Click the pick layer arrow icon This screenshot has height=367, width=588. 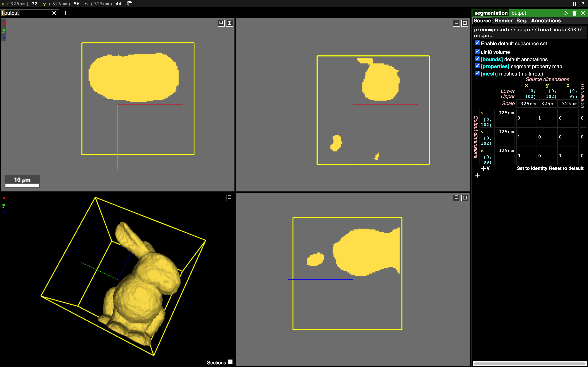(566, 13)
